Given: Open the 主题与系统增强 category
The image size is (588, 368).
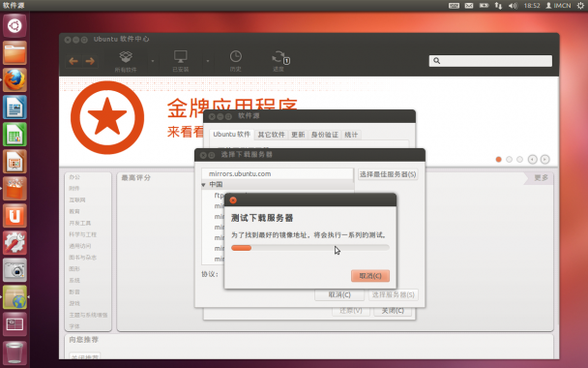Looking at the screenshot, I should 88,315.
